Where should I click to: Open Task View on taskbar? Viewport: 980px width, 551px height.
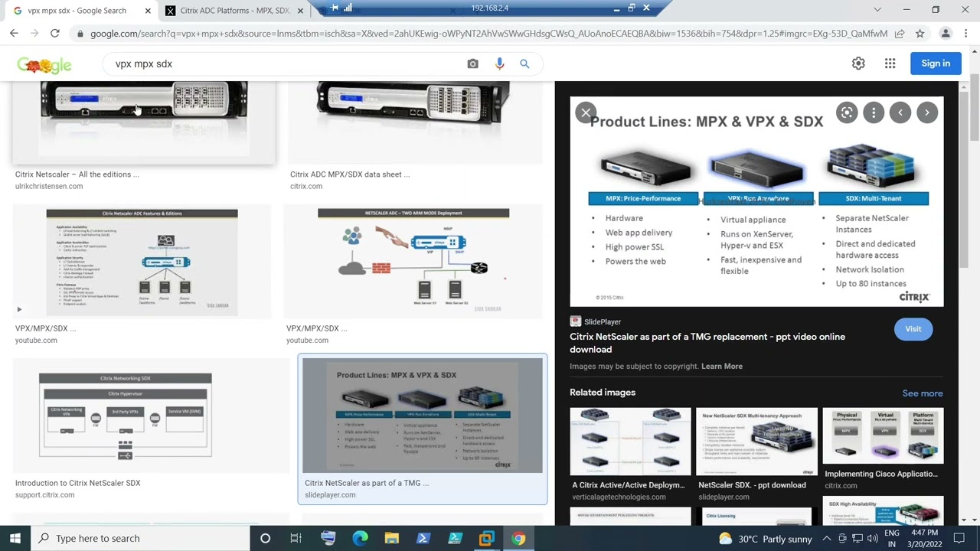click(296, 538)
